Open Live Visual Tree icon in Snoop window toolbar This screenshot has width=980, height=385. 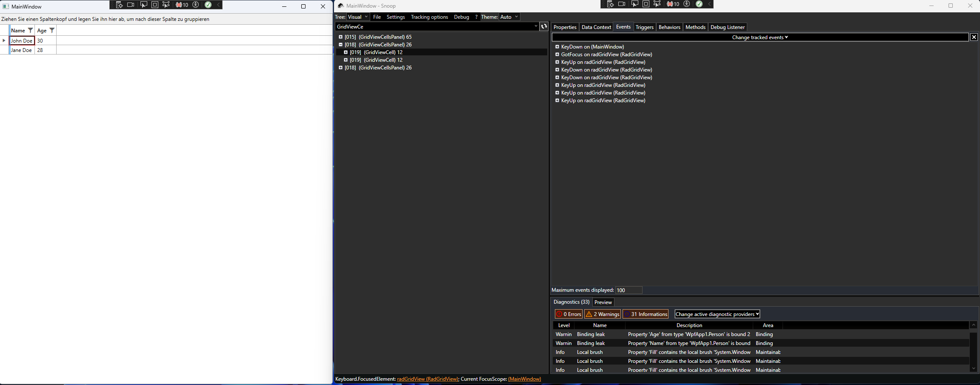(x=610, y=4)
